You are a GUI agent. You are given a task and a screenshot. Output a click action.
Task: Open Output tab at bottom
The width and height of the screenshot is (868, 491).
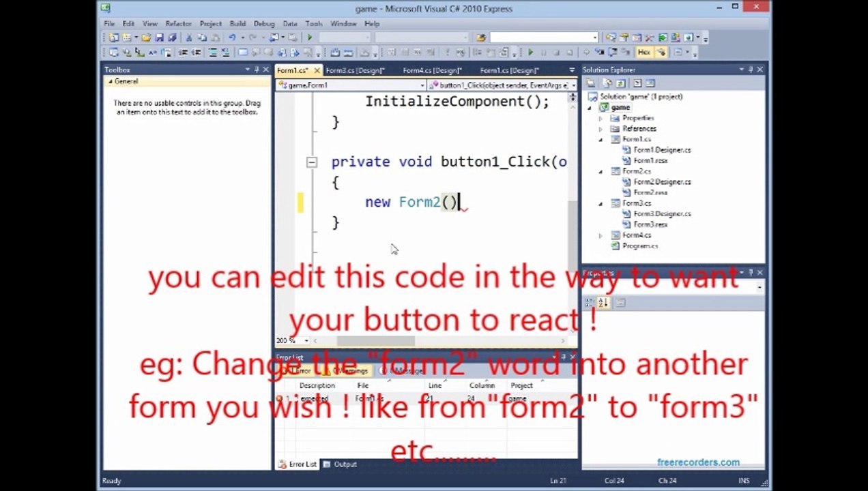[x=340, y=464]
